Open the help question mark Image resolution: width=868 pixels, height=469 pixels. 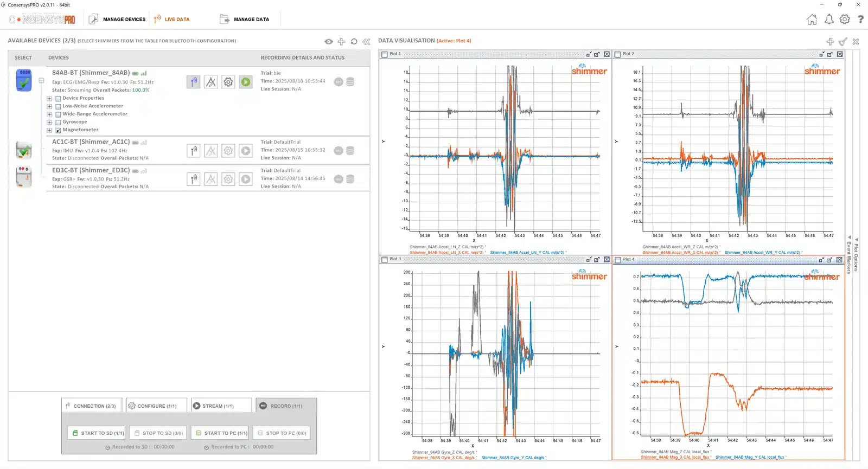tap(860, 20)
